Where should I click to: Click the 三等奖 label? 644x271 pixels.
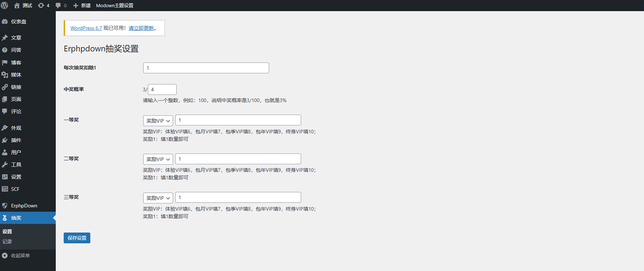click(71, 197)
